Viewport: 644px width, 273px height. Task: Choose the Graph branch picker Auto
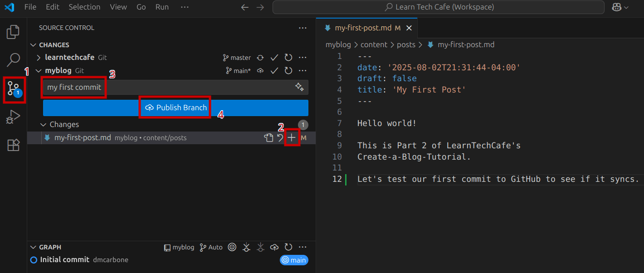tap(211, 247)
